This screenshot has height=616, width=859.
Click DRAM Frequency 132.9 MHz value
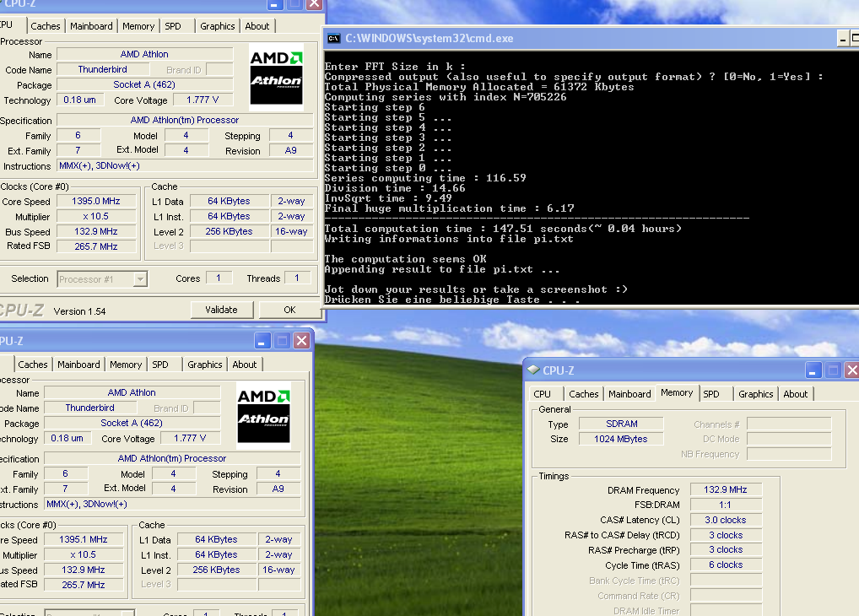(726, 490)
